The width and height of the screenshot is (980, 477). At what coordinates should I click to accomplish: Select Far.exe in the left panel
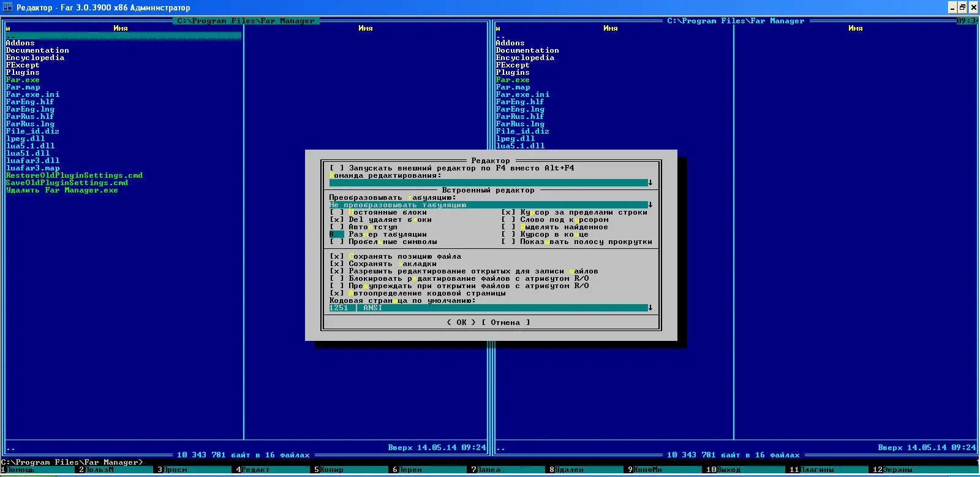coord(23,80)
